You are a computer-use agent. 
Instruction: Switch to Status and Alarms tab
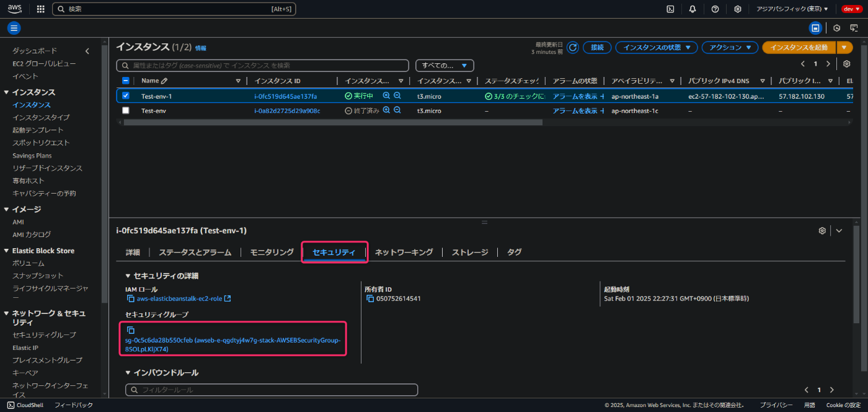point(195,253)
